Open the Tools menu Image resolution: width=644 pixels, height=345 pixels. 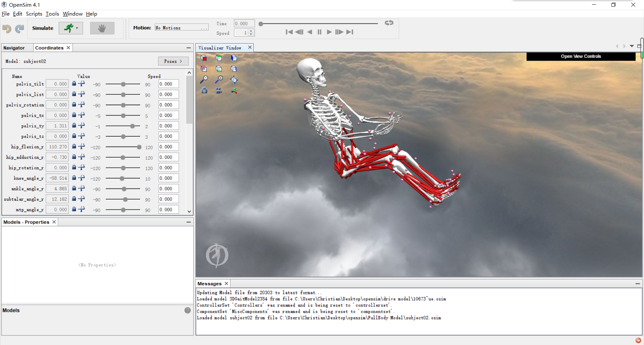pos(52,14)
